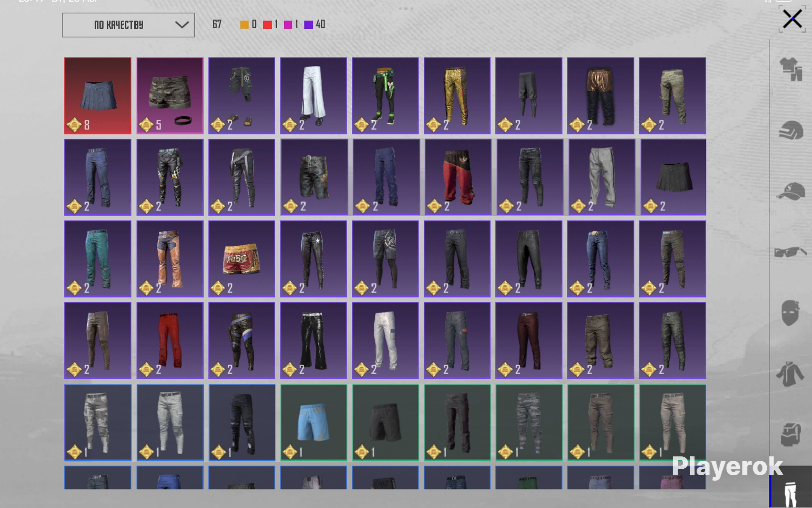
Task: Select the dark pants with blue hip stripe
Action: pos(242,340)
